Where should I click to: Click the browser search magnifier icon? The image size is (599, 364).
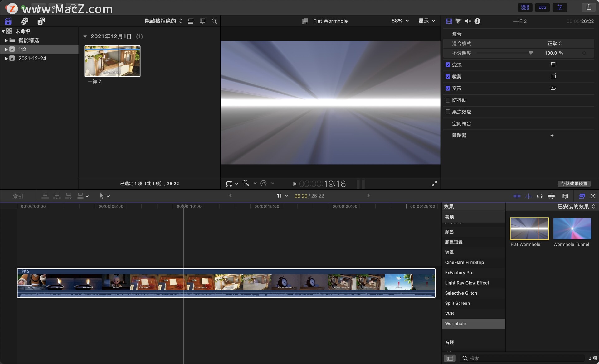pos(214,21)
